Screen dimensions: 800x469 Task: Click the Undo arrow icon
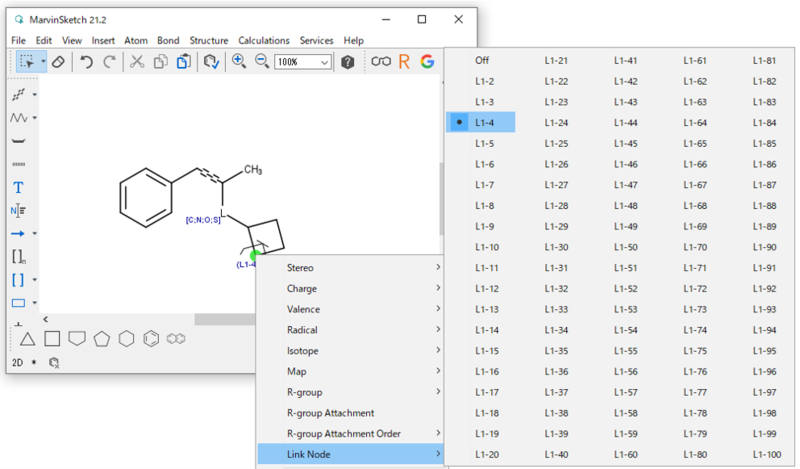pyautogui.click(x=87, y=62)
